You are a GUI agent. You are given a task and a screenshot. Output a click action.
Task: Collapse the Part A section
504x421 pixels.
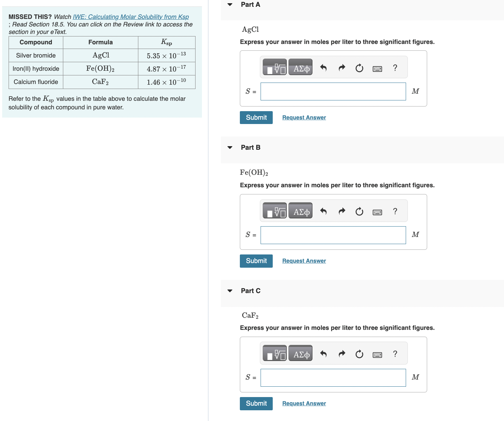(230, 5)
